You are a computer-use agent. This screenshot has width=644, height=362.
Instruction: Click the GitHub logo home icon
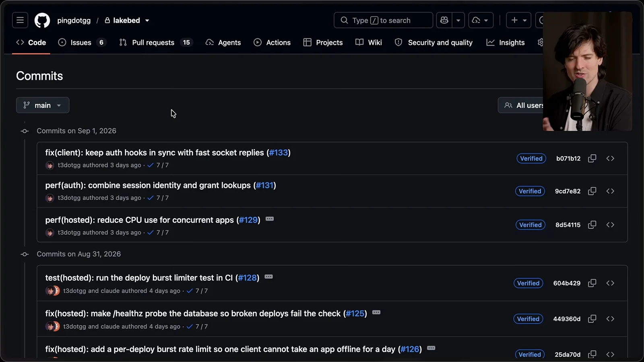point(42,20)
